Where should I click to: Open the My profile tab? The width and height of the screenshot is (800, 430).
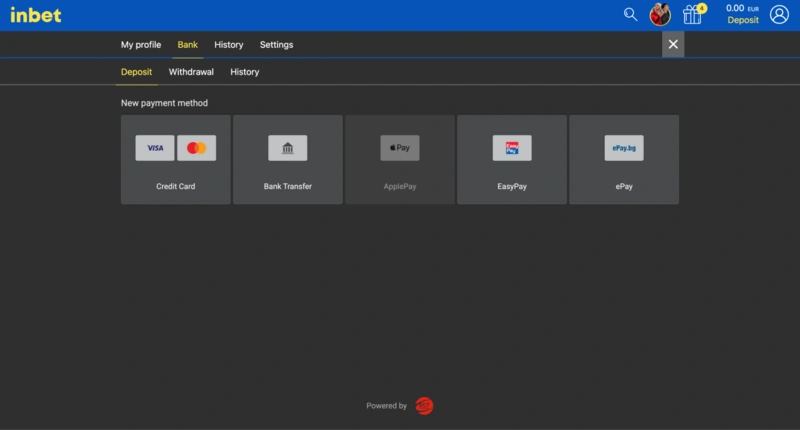coord(141,45)
